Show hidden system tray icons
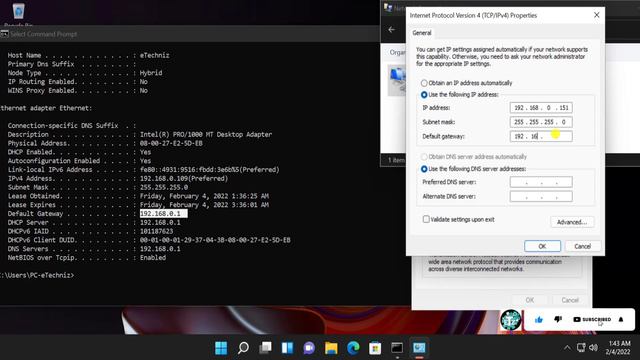 [x=567, y=348]
